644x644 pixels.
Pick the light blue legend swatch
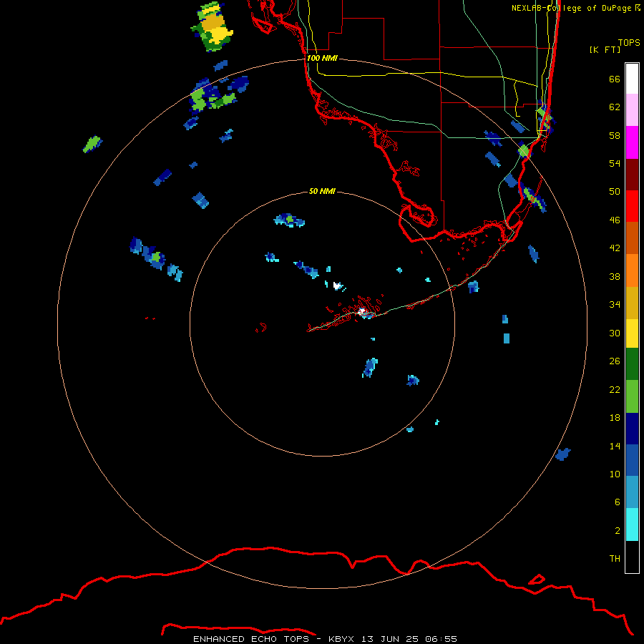point(632,492)
